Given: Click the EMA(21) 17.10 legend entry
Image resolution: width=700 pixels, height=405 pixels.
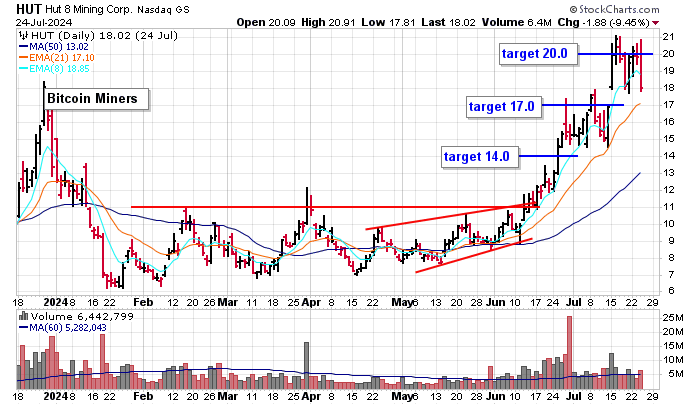Looking at the screenshot, I should (x=57, y=58).
